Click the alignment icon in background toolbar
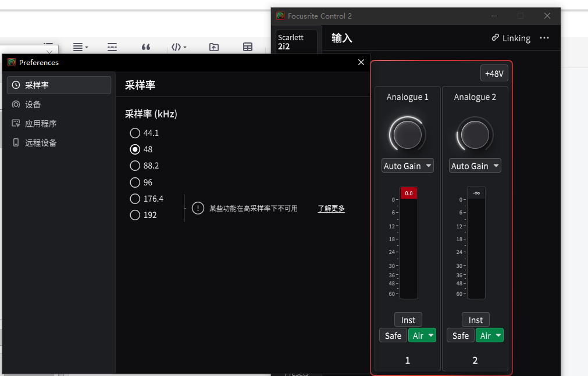 (80, 47)
